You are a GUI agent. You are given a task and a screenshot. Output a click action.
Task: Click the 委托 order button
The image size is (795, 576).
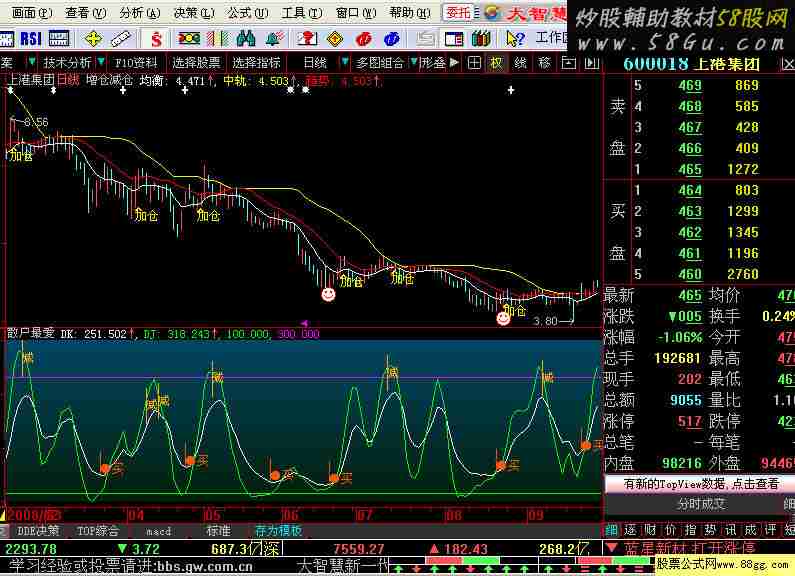tap(459, 13)
